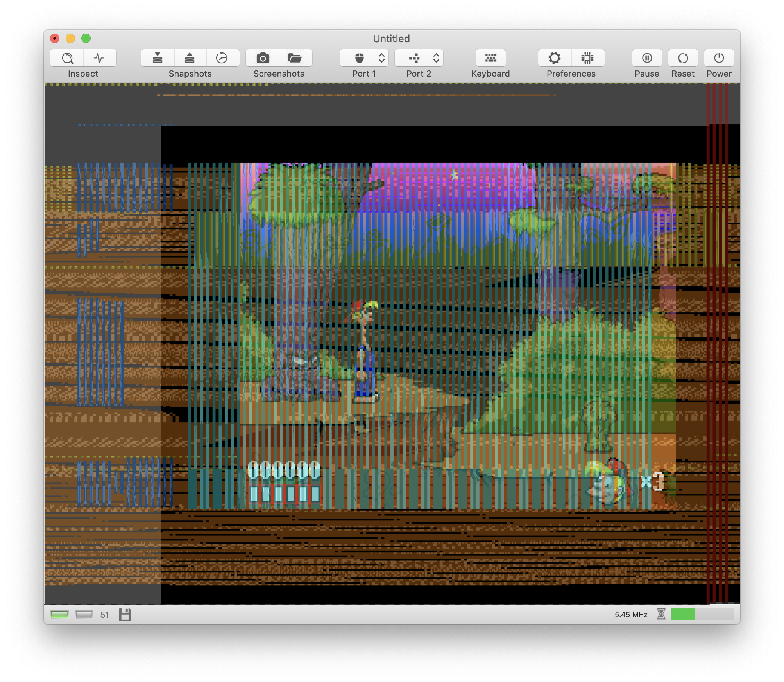Minimize the window with the yellow button
Image resolution: width=784 pixels, height=682 pixels.
point(70,38)
